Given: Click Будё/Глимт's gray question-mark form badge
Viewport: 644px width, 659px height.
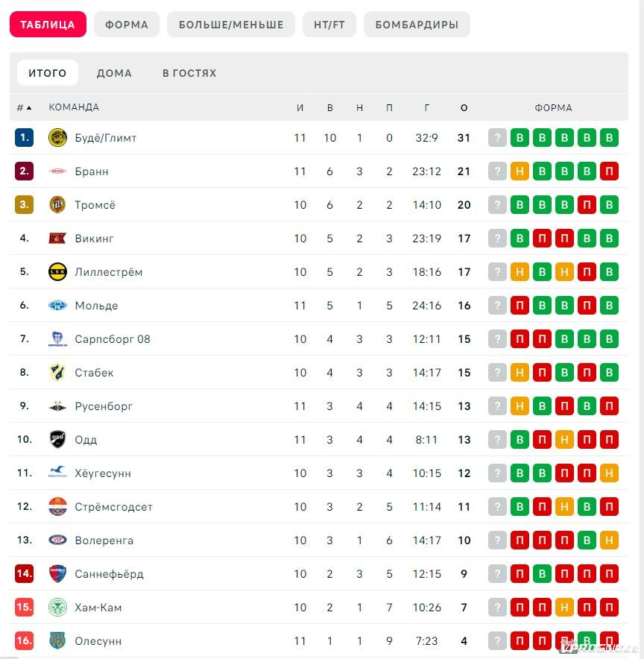Looking at the screenshot, I should pyautogui.click(x=497, y=137).
